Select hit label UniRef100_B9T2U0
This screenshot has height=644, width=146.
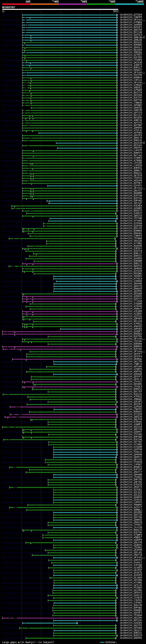point(131,620)
